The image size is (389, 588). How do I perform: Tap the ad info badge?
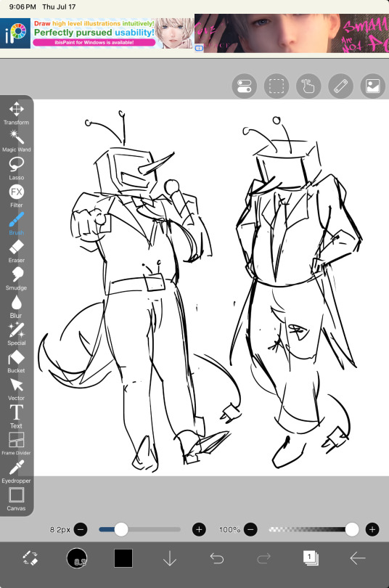pyautogui.click(x=199, y=48)
